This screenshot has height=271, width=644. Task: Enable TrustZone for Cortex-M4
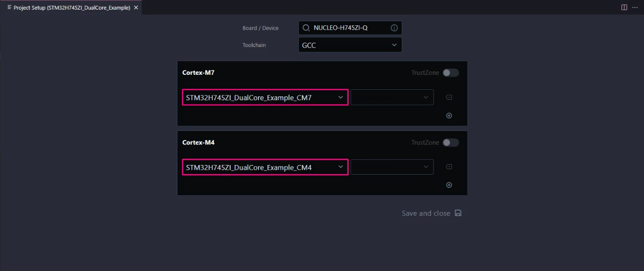pos(451,142)
